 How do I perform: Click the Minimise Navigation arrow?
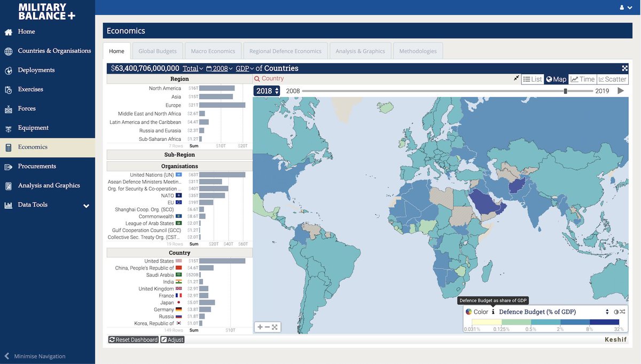7,356
